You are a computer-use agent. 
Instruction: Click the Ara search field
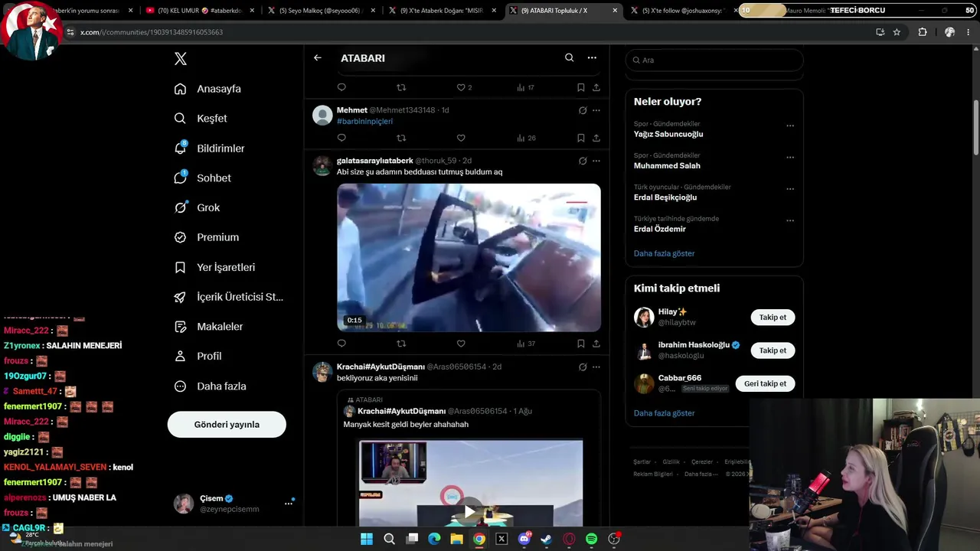point(714,60)
